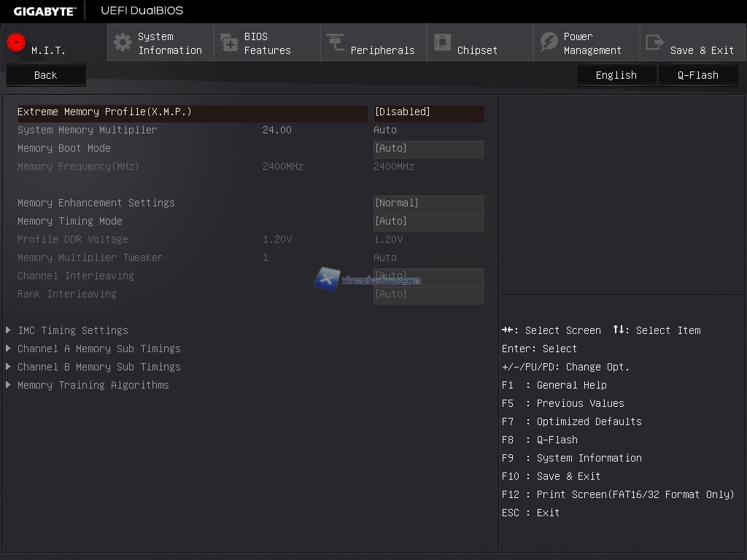Open the Extreme Memory Profile Disabled dropdown
Image resolution: width=747 pixels, height=560 pixels.
(x=428, y=112)
